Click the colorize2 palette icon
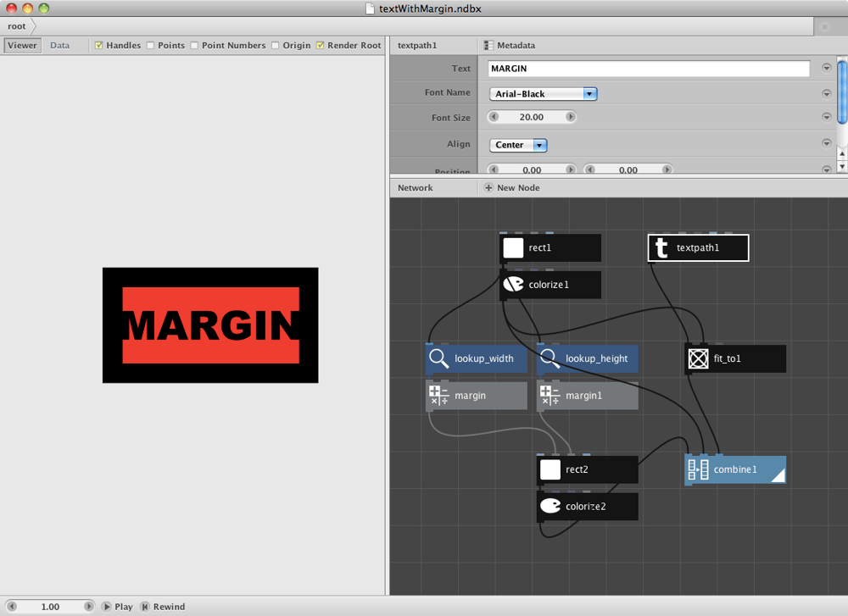The image size is (848, 616). [x=550, y=507]
